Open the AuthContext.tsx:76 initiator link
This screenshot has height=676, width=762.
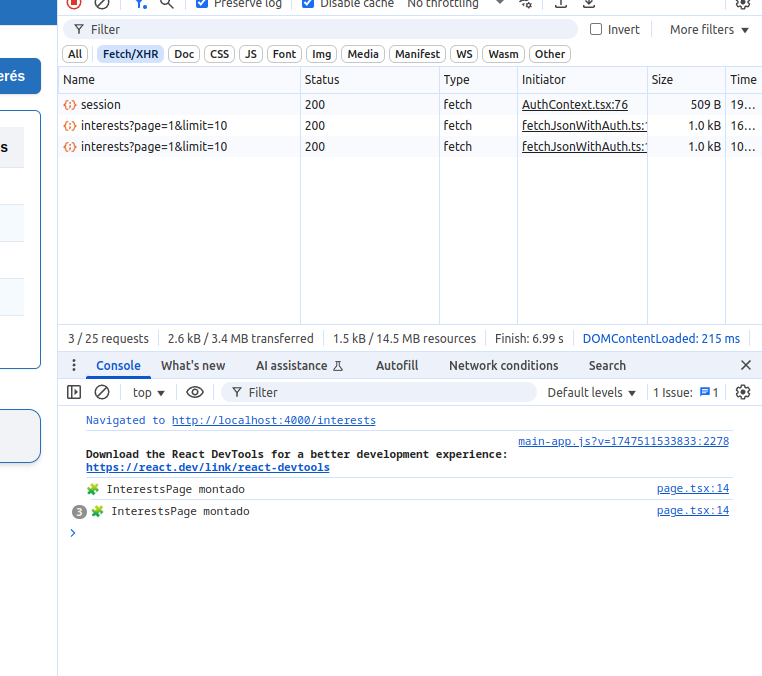(574, 105)
